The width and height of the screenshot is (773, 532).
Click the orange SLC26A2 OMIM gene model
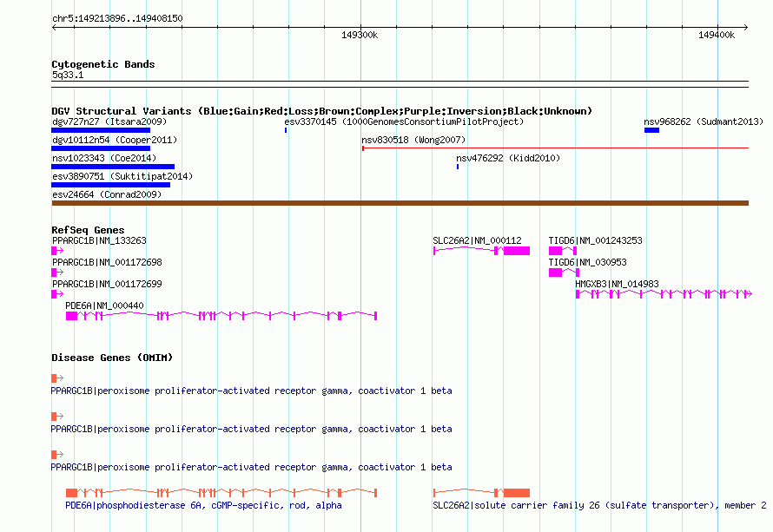(x=482, y=493)
